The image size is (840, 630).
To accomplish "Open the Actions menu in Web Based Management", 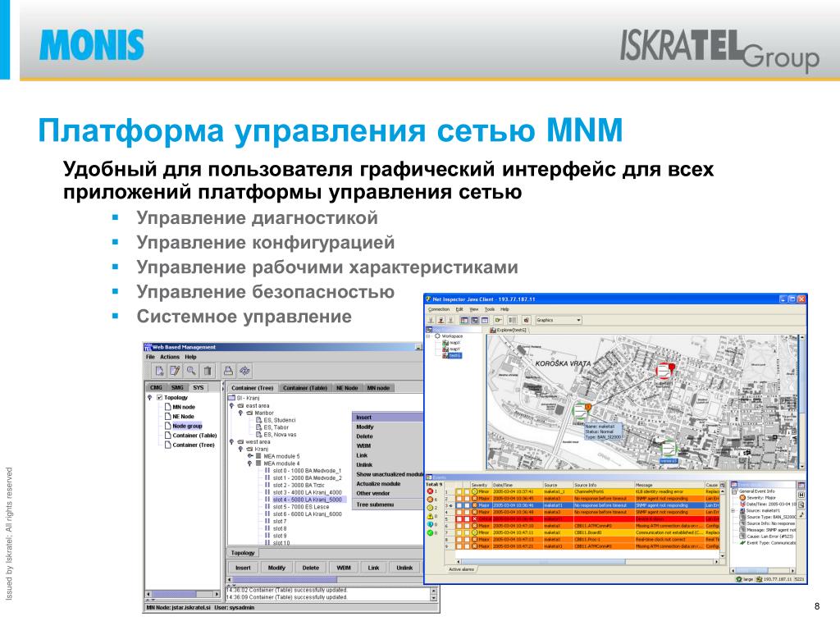I will 170,357.
